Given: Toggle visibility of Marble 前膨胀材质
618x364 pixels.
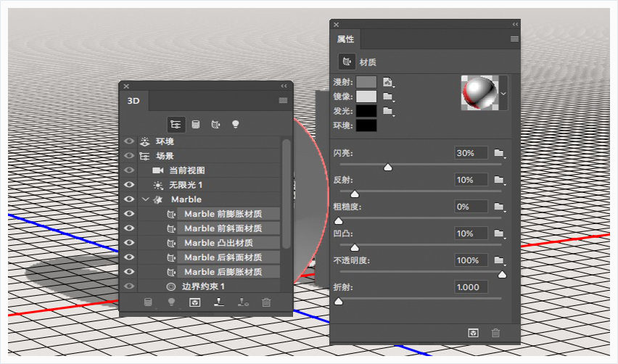Looking at the screenshot, I should coord(129,213).
